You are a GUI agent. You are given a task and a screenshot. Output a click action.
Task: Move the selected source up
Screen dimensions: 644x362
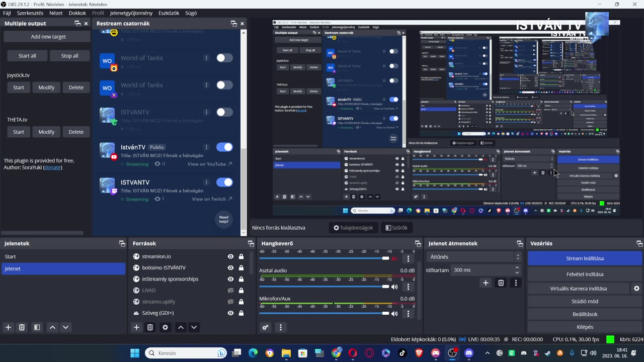(x=181, y=327)
